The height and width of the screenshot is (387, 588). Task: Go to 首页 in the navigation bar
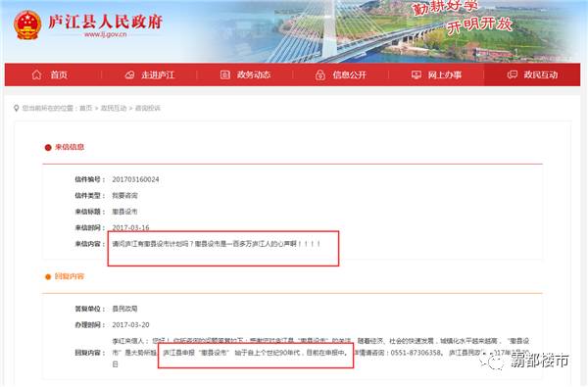click(x=59, y=75)
